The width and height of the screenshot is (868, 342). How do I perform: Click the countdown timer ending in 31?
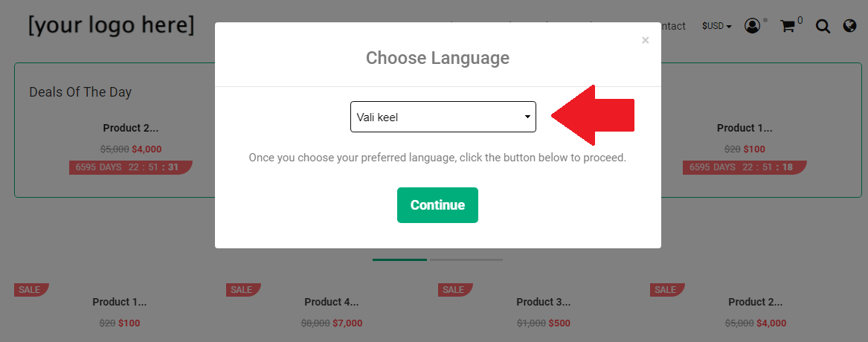pos(130,167)
